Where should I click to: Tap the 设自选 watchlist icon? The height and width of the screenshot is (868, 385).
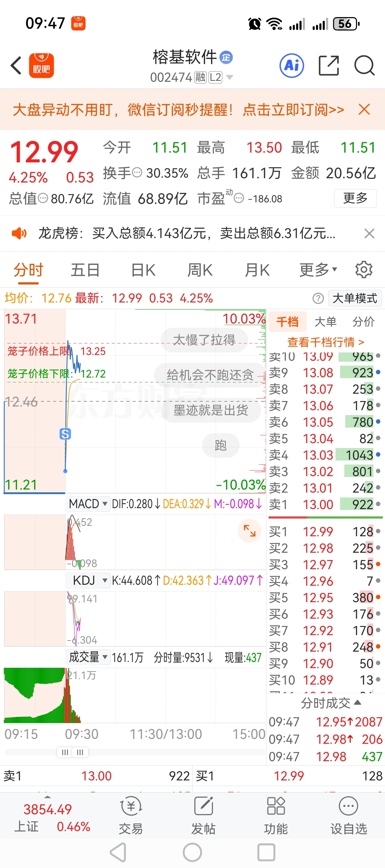click(349, 816)
